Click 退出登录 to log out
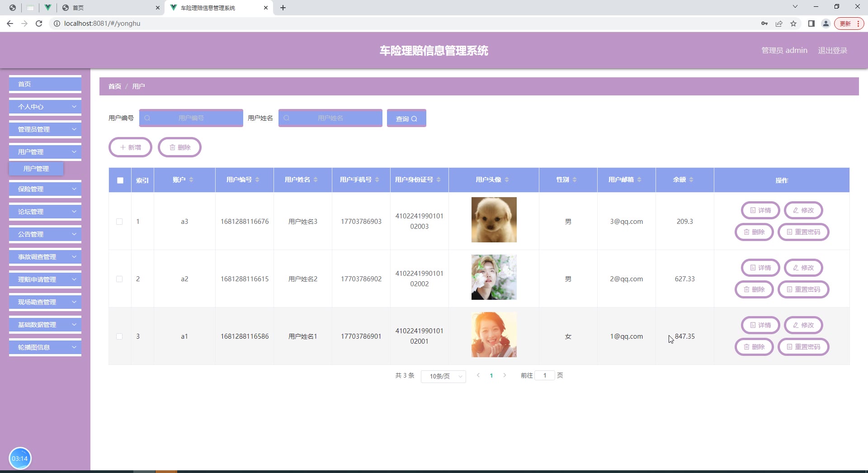Image resolution: width=868 pixels, height=473 pixels. 832,51
